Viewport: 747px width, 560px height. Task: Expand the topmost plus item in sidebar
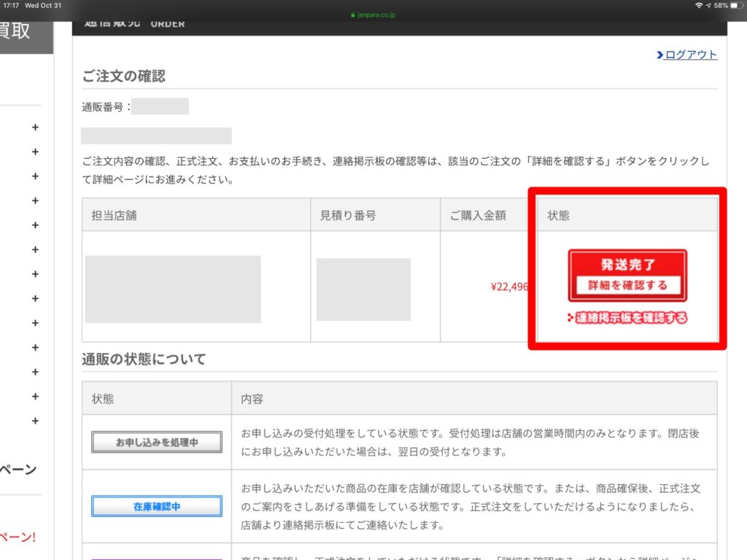pos(35,128)
